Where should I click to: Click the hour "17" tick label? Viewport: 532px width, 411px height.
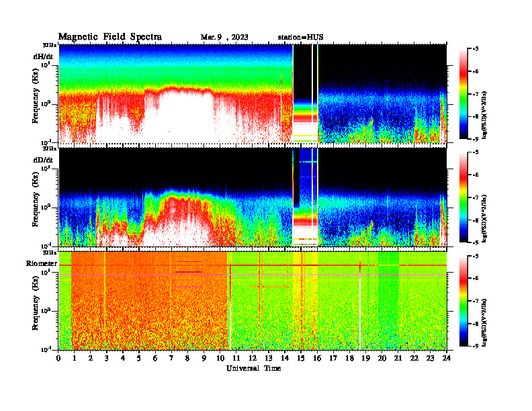tap(333, 358)
